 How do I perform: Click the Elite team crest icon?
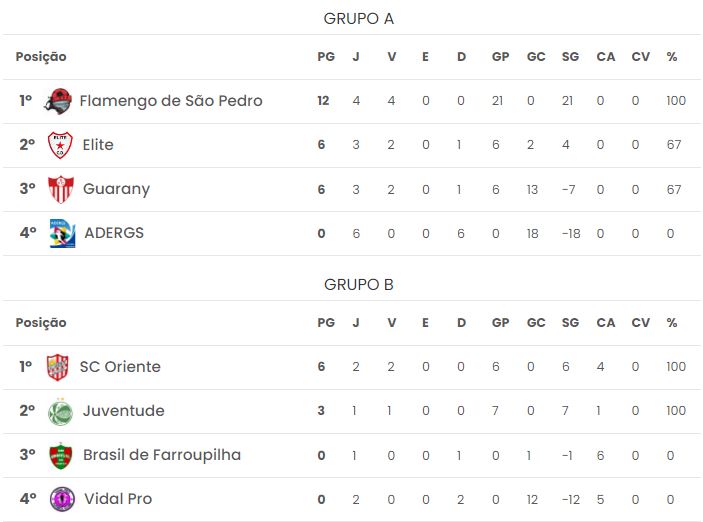pos(61,145)
